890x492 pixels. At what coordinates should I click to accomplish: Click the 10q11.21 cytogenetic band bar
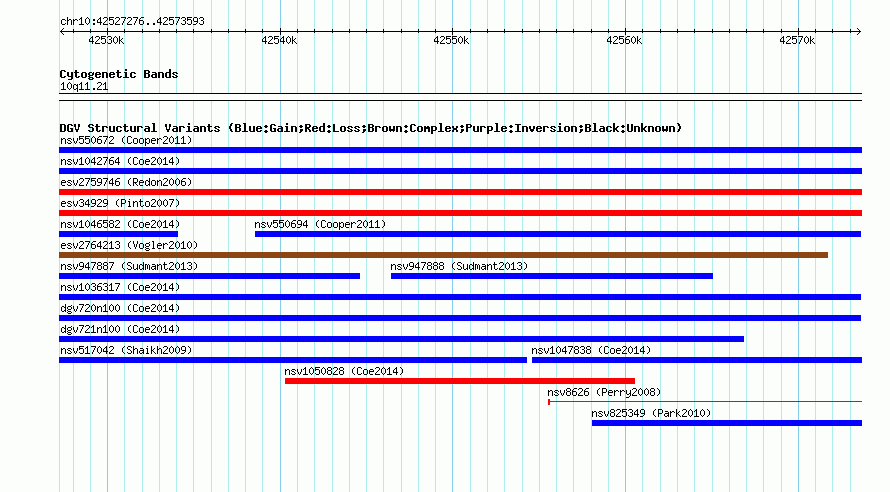tap(460, 97)
